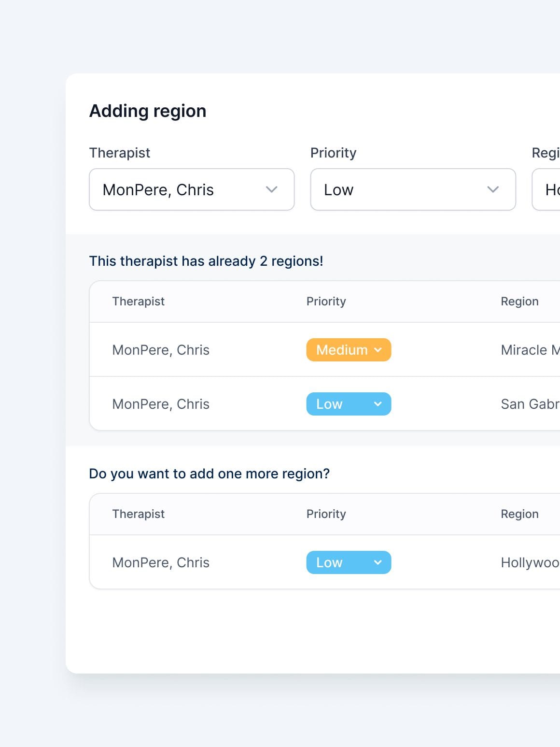Click the Therapist header in the add-region table
This screenshot has height=747, width=560.
(139, 514)
